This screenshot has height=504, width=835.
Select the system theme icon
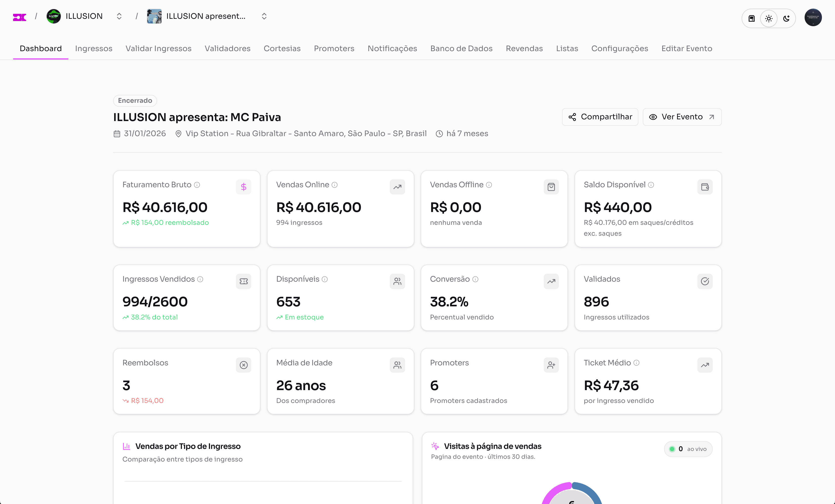751,18
